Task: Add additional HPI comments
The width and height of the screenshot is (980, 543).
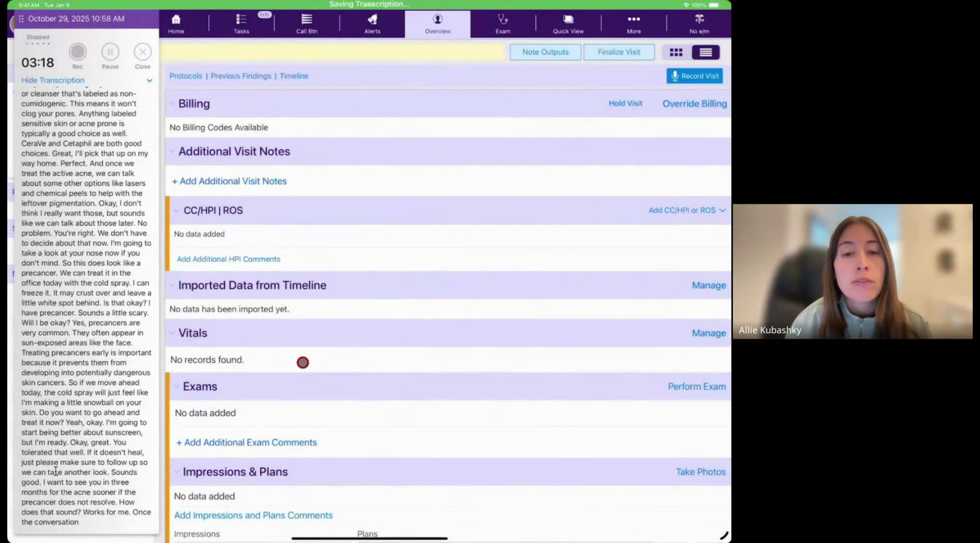Action: click(228, 259)
